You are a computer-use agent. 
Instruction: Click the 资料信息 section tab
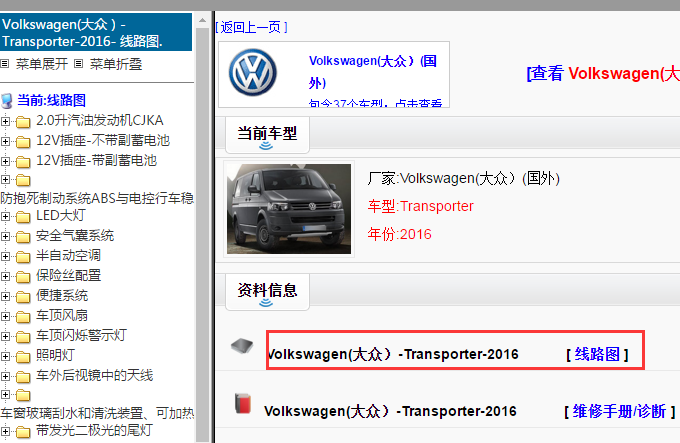pyautogui.click(x=267, y=292)
